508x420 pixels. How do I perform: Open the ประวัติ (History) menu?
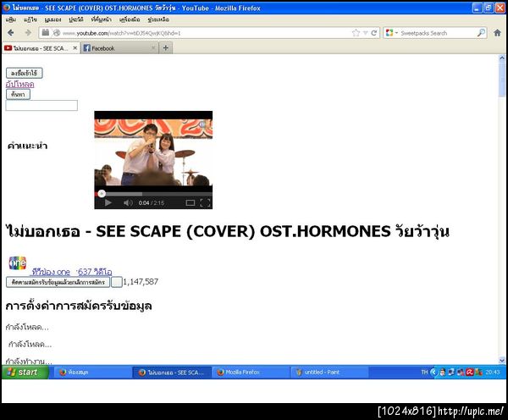coord(76,19)
